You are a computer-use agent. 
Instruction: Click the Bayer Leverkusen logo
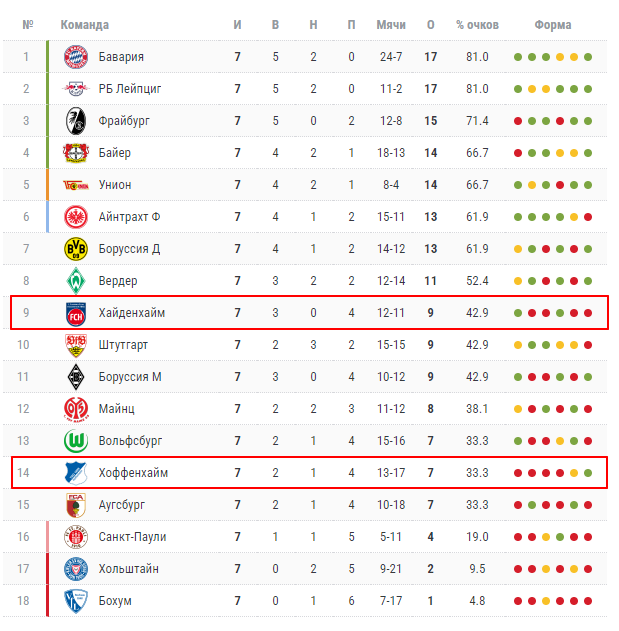coord(77,153)
